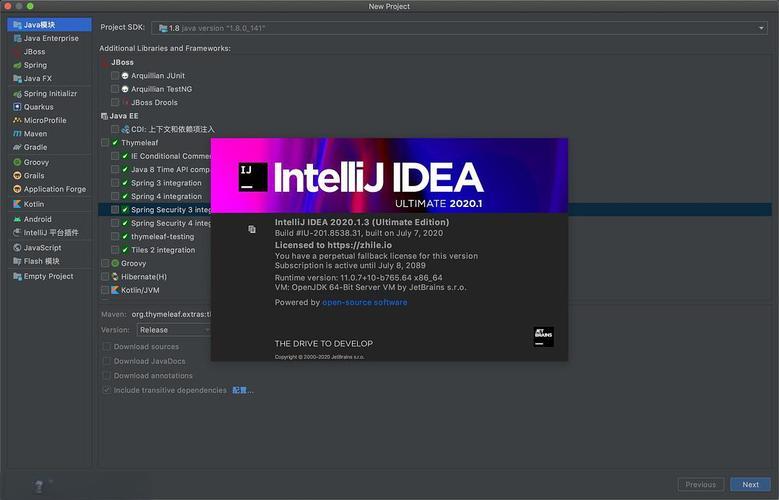Viewport: 779px width, 500px height.
Task: Choose Java Enterprise in project list
Action: pos(49,38)
